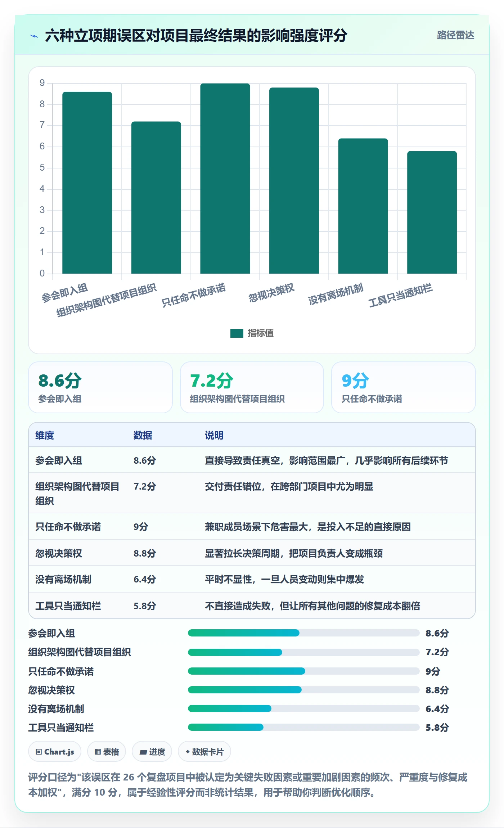
Task: Click the 维度 table column header
Action: [x=45, y=435]
